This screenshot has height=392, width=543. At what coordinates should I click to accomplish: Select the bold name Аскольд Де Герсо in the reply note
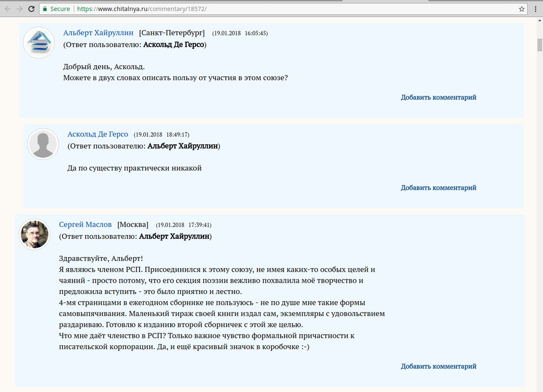173,45
